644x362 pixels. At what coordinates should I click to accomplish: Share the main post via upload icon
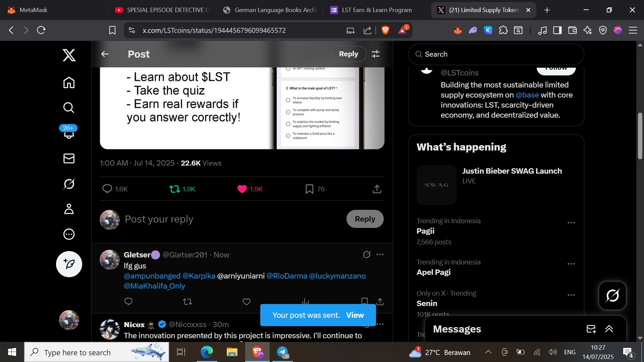coord(377,189)
